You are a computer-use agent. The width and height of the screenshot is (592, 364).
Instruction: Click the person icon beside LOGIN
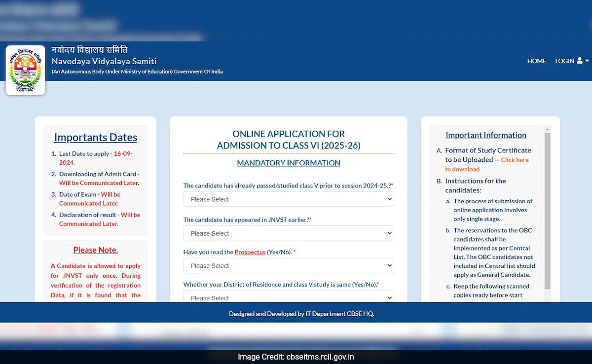579,61
